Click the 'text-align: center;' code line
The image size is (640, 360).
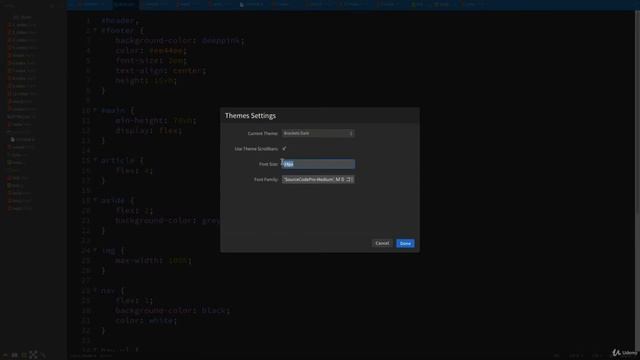[161, 71]
